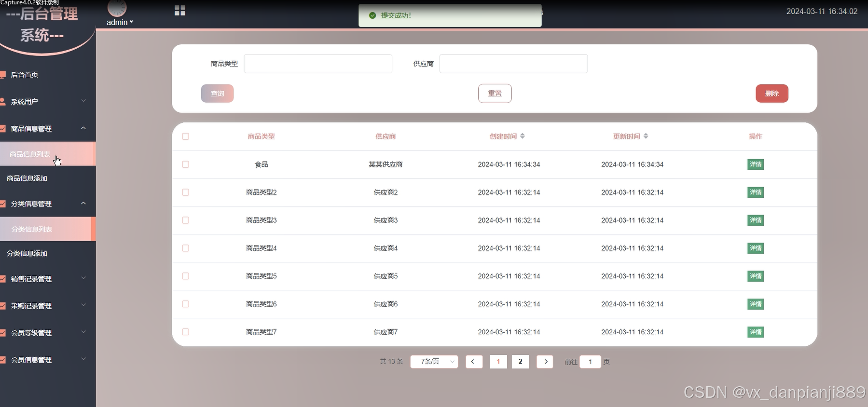Collapse the 分类信息管理 menu chevron
The image size is (868, 407).
83,203
